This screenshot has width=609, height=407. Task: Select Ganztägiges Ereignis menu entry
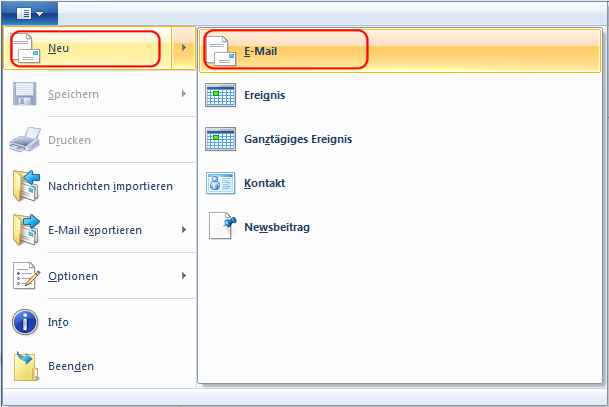click(297, 139)
